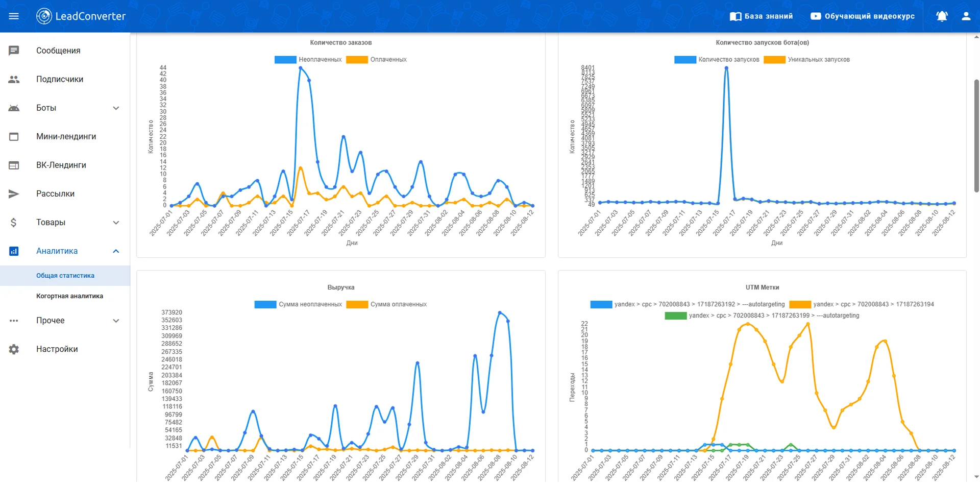Click the Мини-лендинги window icon
Viewport: 980px width, 485px height.
pos(14,136)
